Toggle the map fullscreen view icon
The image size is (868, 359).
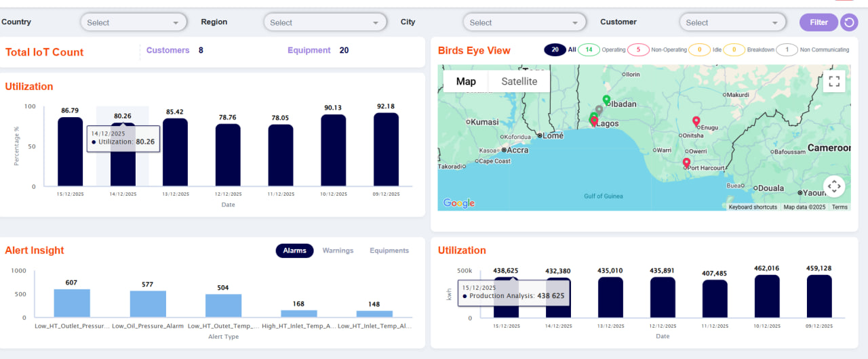834,81
